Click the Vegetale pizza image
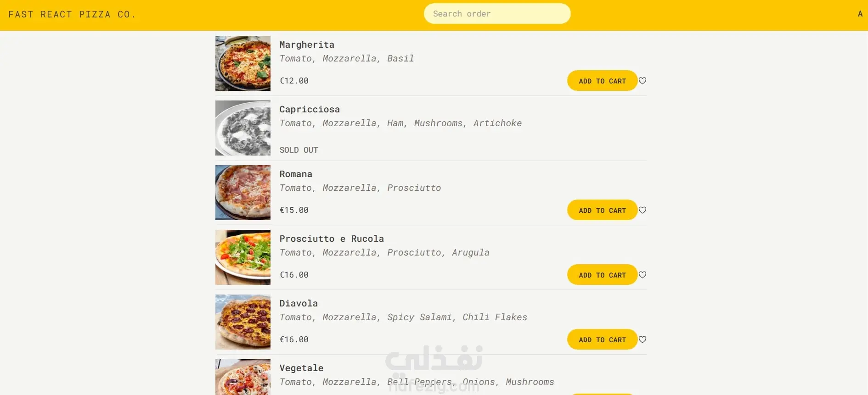The width and height of the screenshot is (868, 395). click(243, 377)
